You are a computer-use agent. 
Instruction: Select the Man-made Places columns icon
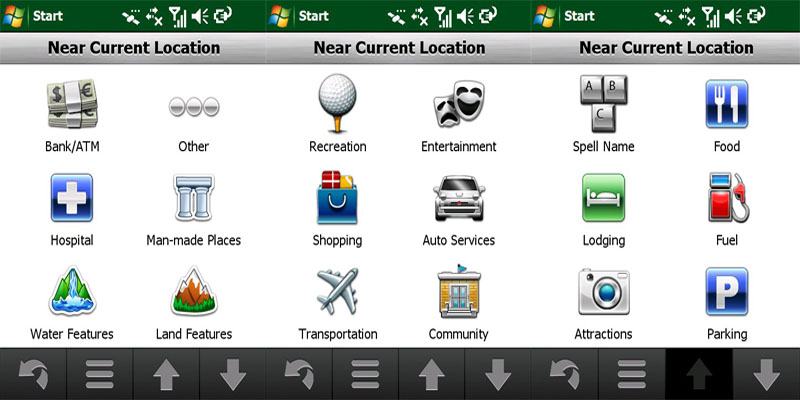[194, 197]
